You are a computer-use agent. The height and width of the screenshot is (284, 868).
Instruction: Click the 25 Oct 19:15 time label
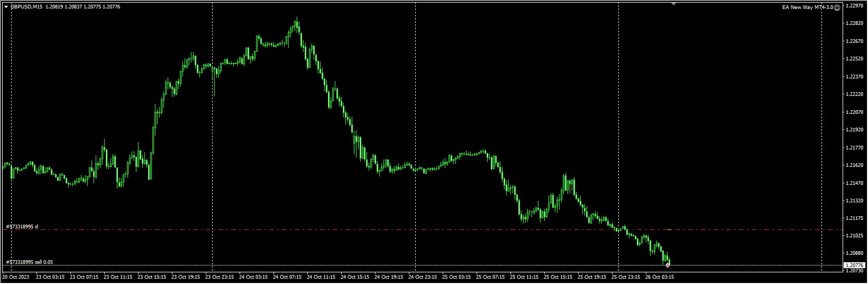(592, 277)
